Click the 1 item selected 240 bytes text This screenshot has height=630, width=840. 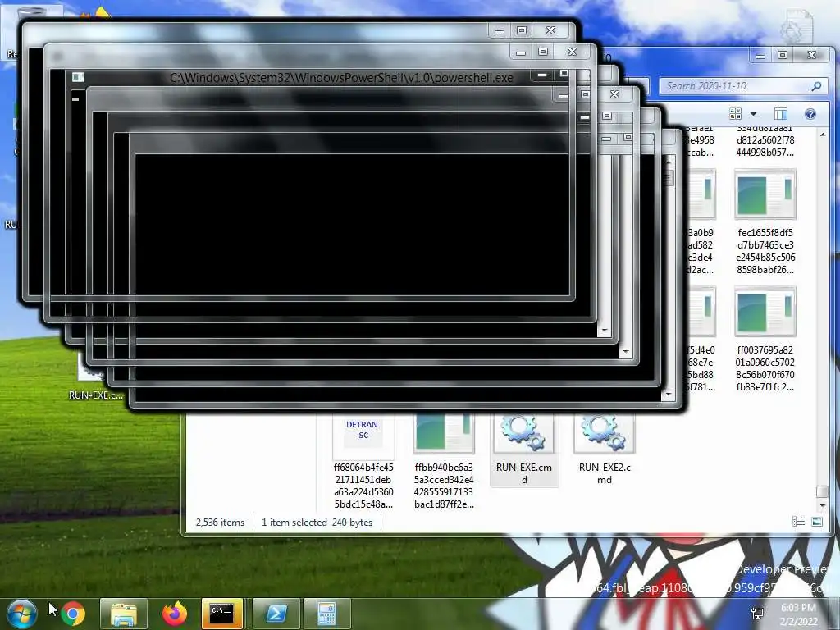pos(317,523)
